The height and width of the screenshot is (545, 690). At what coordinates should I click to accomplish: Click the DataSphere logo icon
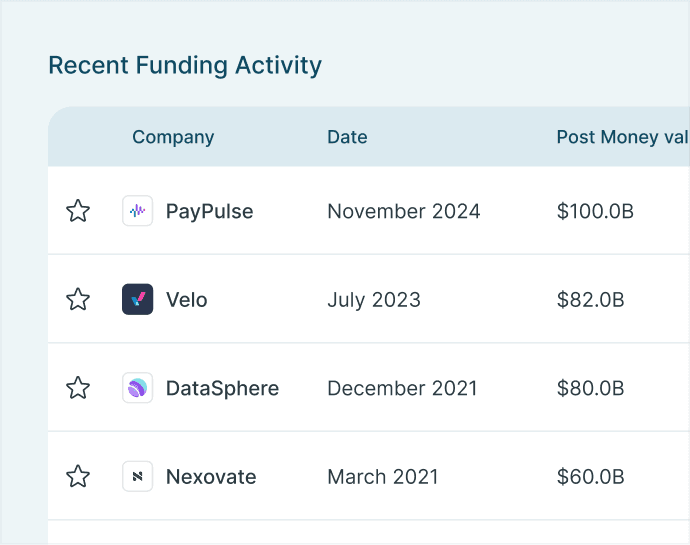tap(137, 388)
